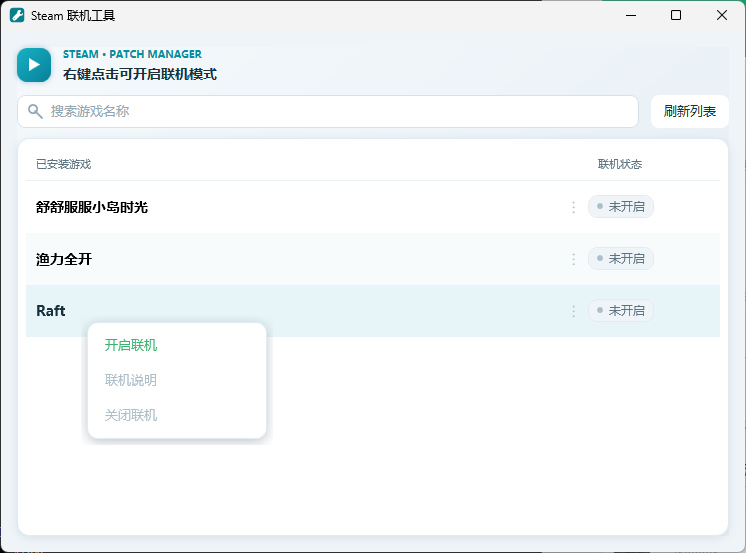This screenshot has height=553, width=746.
Task: Click the magnifier icon in search box
Action: (35, 111)
